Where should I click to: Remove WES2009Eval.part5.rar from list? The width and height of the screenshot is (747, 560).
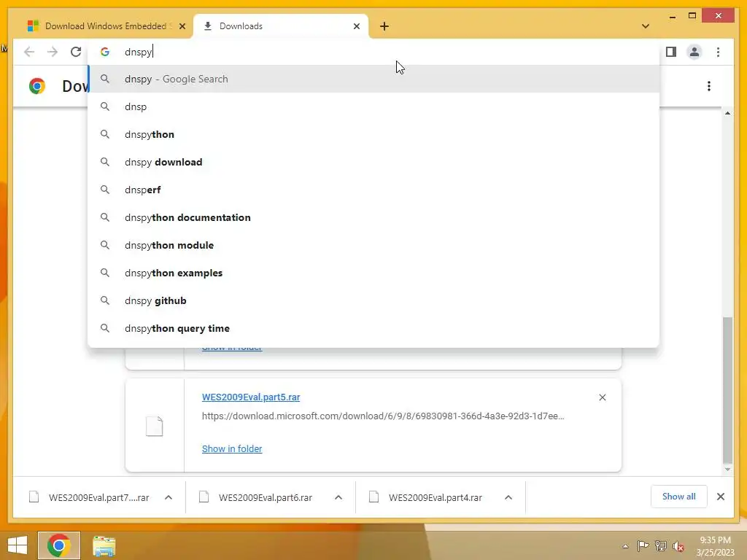pyautogui.click(x=602, y=397)
